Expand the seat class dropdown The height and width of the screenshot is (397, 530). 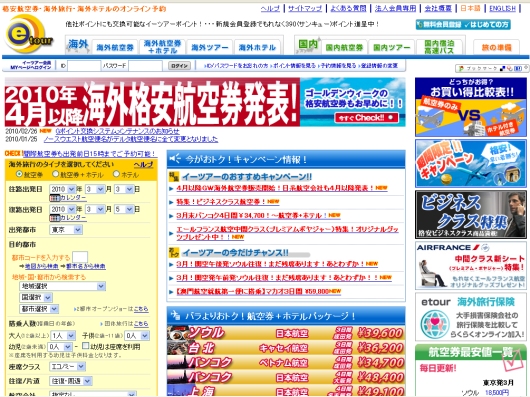[x=67, y=367]
